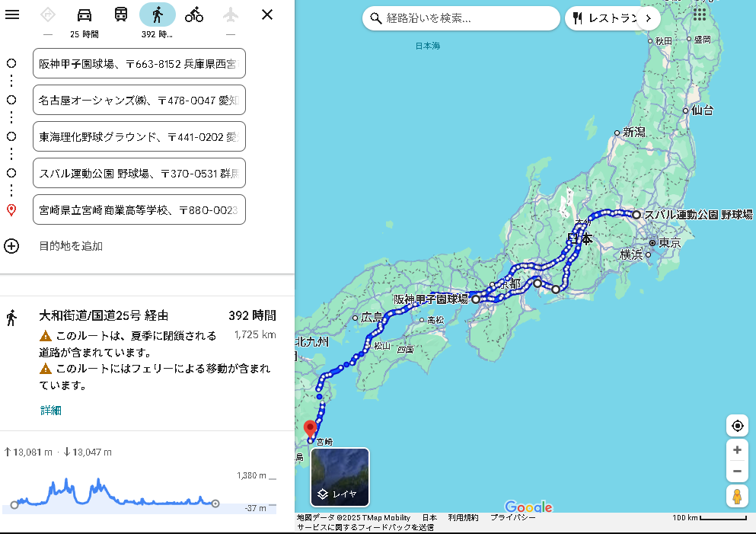Edit the 東海理化野球グラウンド waypoint field
The width and height of the screenshot is (756, 534).
(139, 136)
